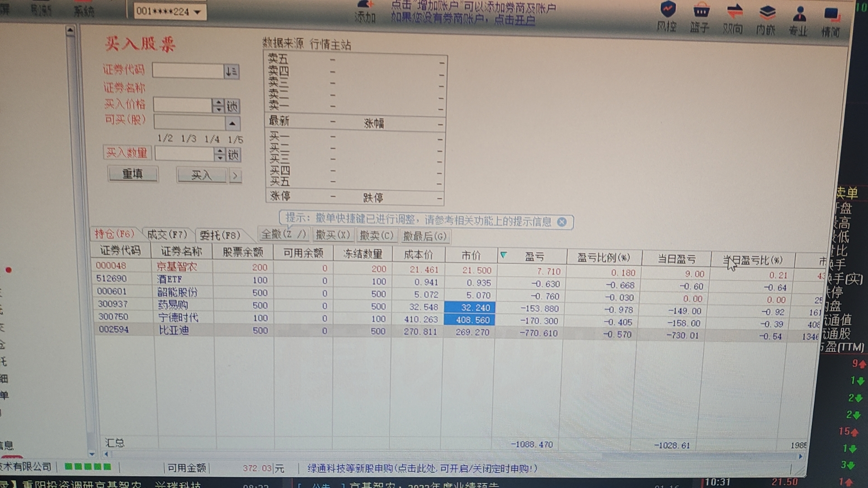Toggle the 盈亏 column sort arrow
This screenshot has height=488, width=868.
coord(504,255)
